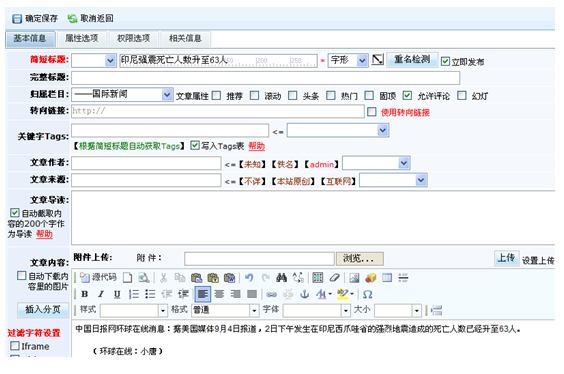
Task: Insert a hyperlink with the link icon
Action: [272, 294]
